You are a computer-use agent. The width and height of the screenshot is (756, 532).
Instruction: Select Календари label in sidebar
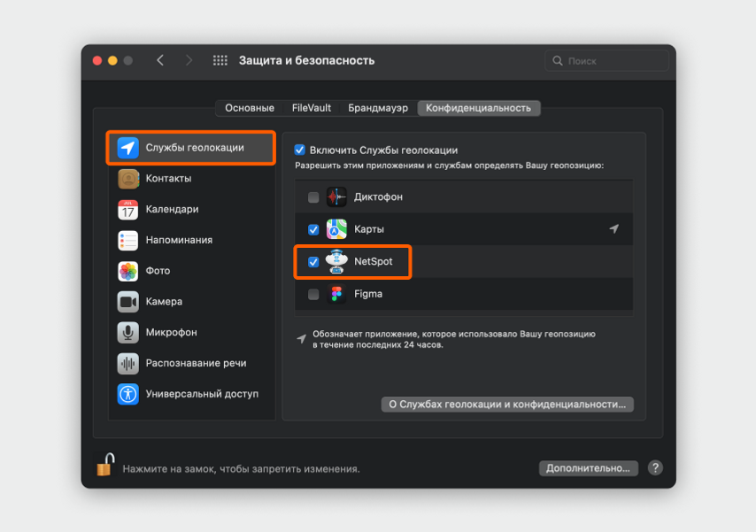(x=172, y=209)
